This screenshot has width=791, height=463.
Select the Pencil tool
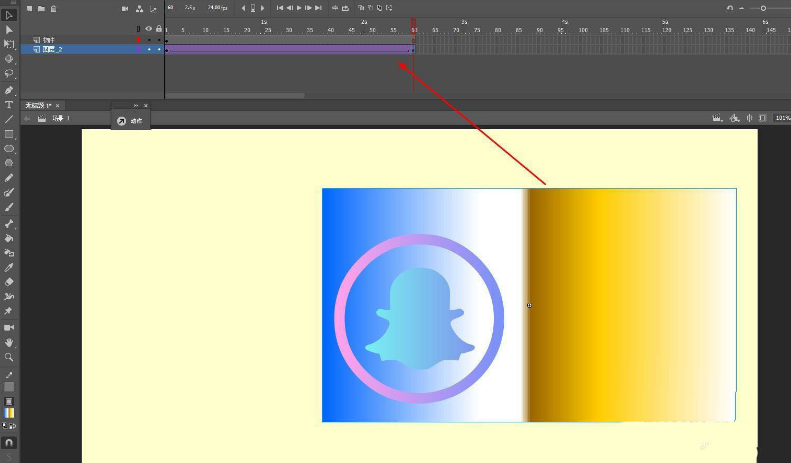pos(9,178)
